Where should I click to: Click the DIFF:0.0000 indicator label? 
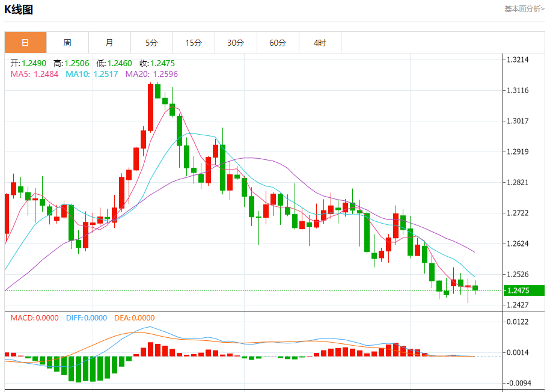point(87,318)
